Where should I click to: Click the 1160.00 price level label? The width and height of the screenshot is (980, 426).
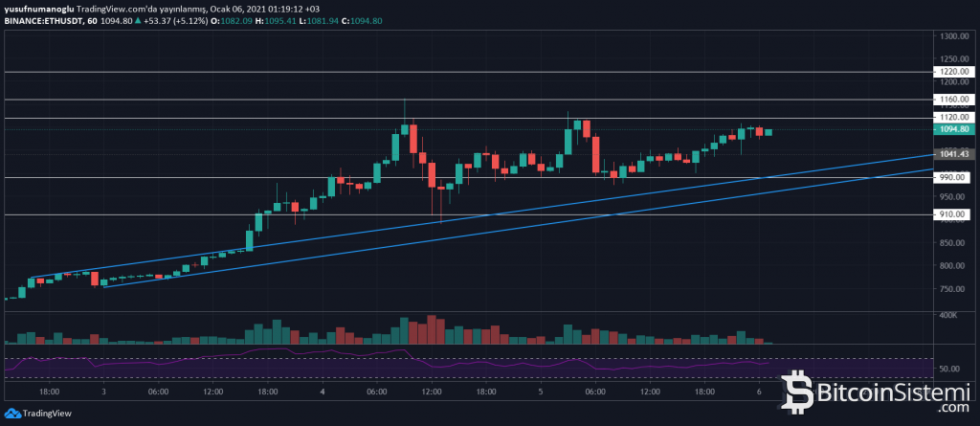[953, 99]
